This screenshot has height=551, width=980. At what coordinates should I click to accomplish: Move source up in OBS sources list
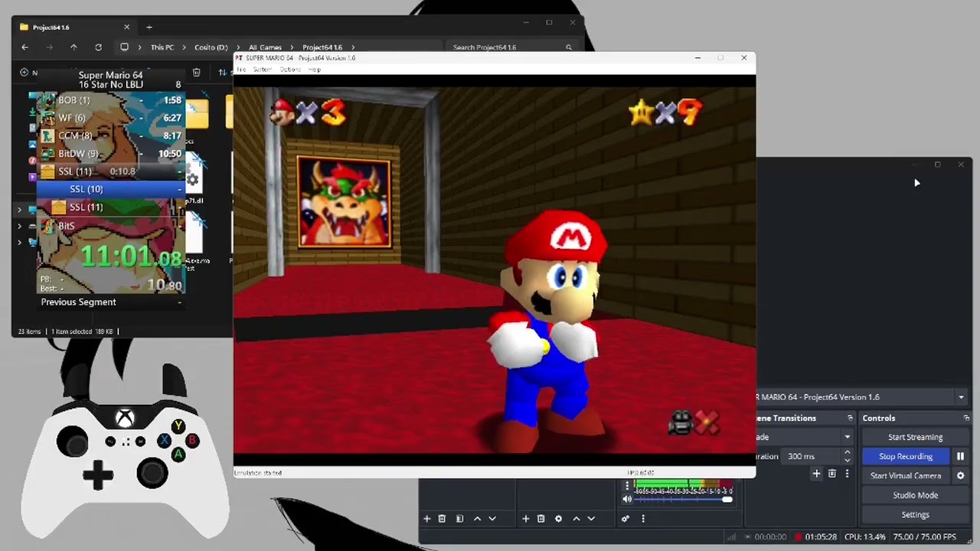[x=577, y=518]
